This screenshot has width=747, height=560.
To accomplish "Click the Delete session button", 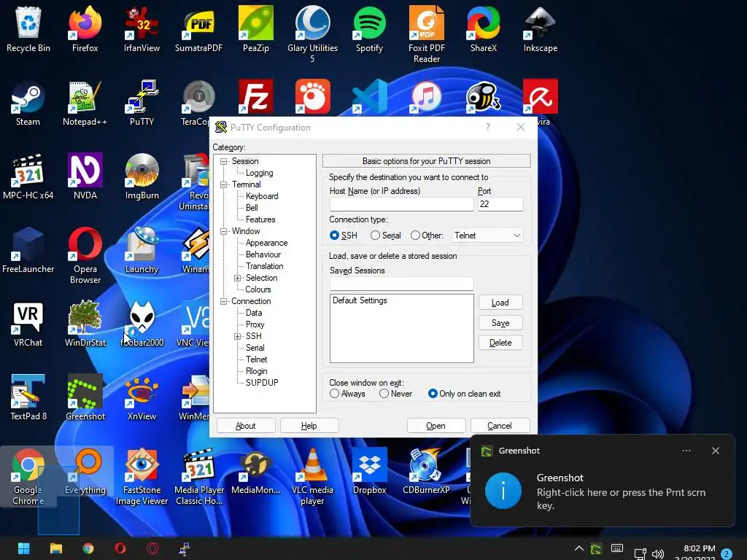I will pyautogui.click(x=500, y=343).
